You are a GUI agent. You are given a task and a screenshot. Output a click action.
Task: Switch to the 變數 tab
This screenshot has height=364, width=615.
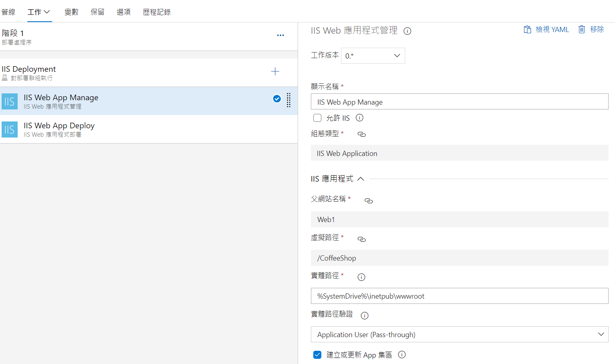click(x=71, y=12)
